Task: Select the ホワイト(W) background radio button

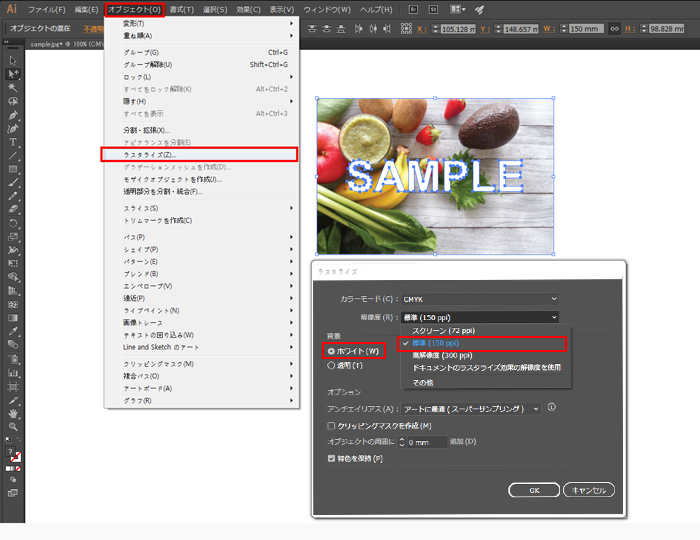Action: tap(332, 351)
